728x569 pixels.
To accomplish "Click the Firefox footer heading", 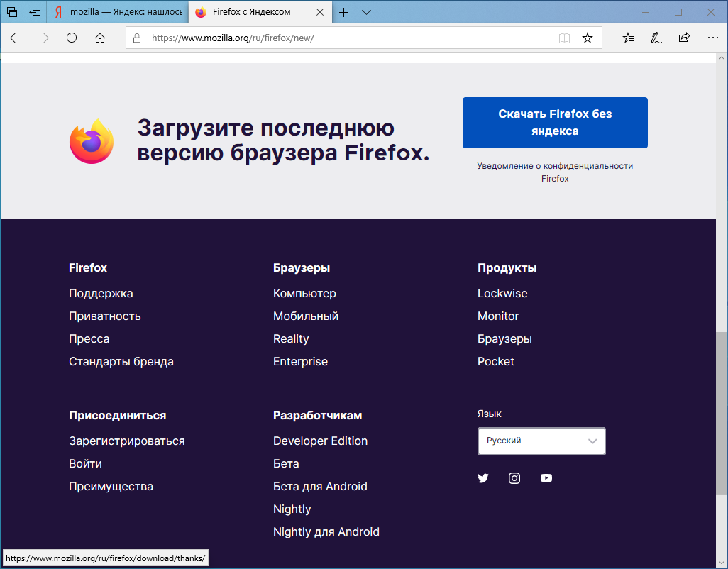I will pos(88,267).
